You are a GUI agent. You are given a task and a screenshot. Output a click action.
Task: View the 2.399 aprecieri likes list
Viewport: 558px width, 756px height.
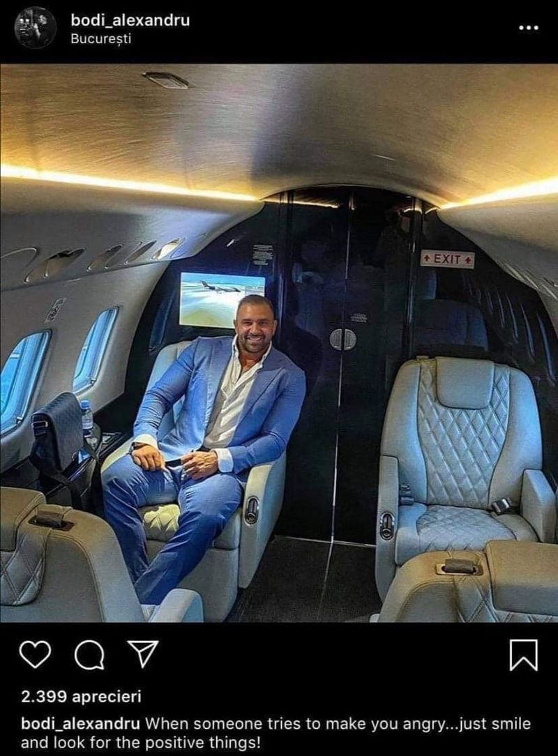81,697
